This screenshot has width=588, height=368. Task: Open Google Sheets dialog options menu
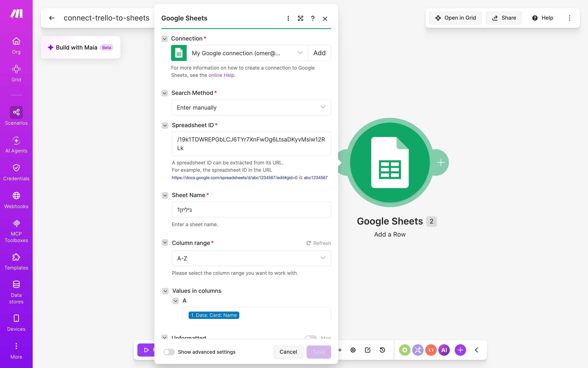click(288, 18)
